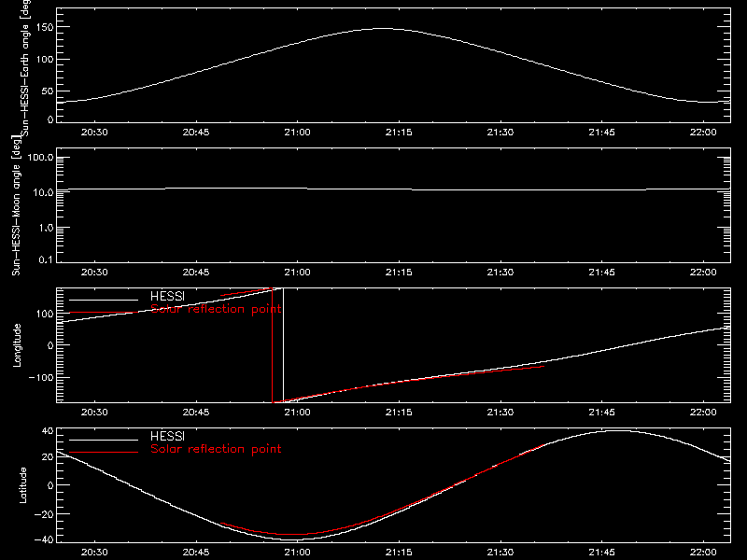The height and width of the screenshot is (560, 747).
Task: Select the 22:00 time label under Earth angle plot
Action: [x=703, y=133]
